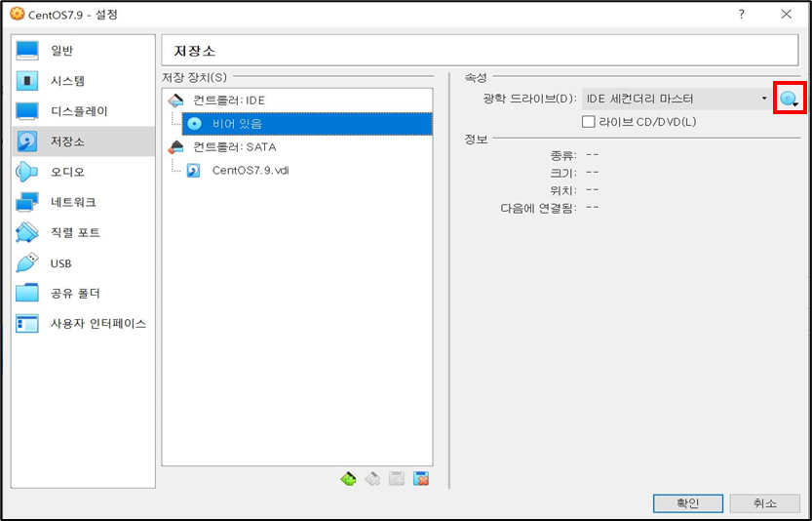The image size is (812, 521).
Task: Dismiss the dialog with the 취소 button
Action: tap(764, 503)
